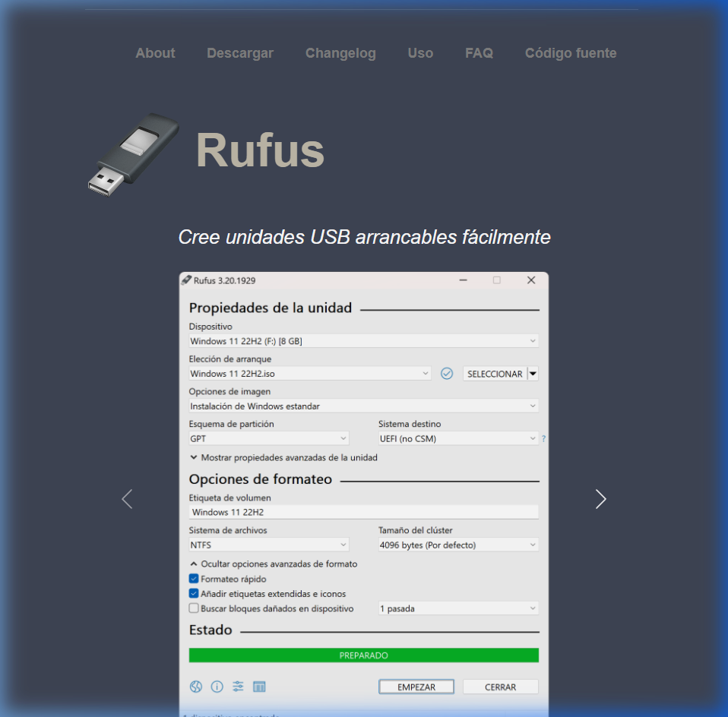
Task: Open the Esquema de partición GPT dropdown
Action: 269,438
